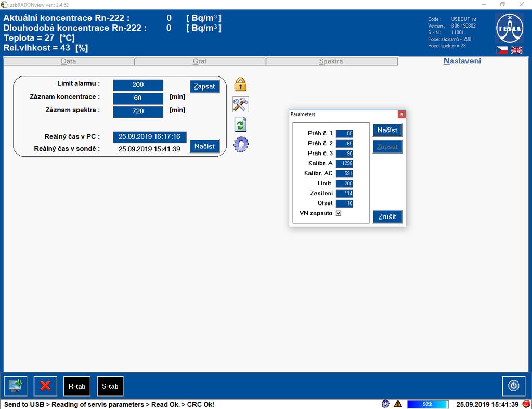Click the padlock lock icon
The height and width of the screenshot is (409, 532).
click(240, 84)
